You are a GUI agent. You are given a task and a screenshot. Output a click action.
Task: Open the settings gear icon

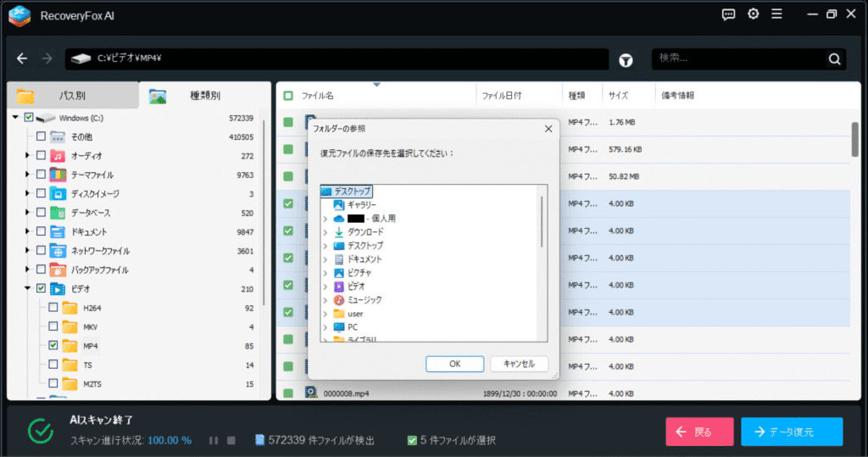[754, 14]
